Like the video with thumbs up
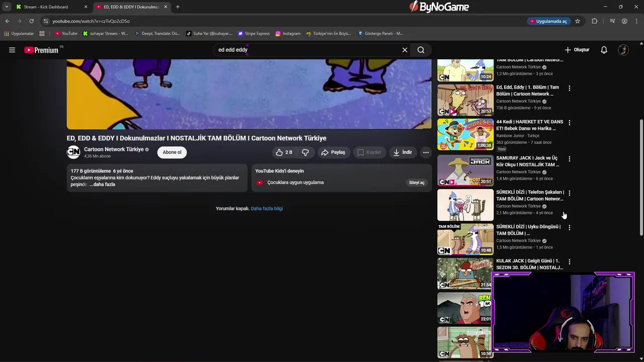644x362 pixels. 284,152
